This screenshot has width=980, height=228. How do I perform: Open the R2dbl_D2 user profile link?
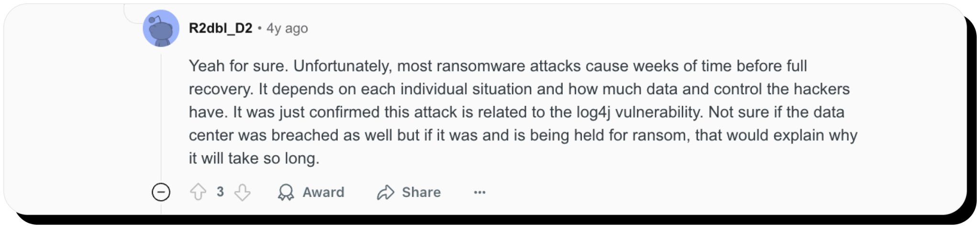coord(220,28)
